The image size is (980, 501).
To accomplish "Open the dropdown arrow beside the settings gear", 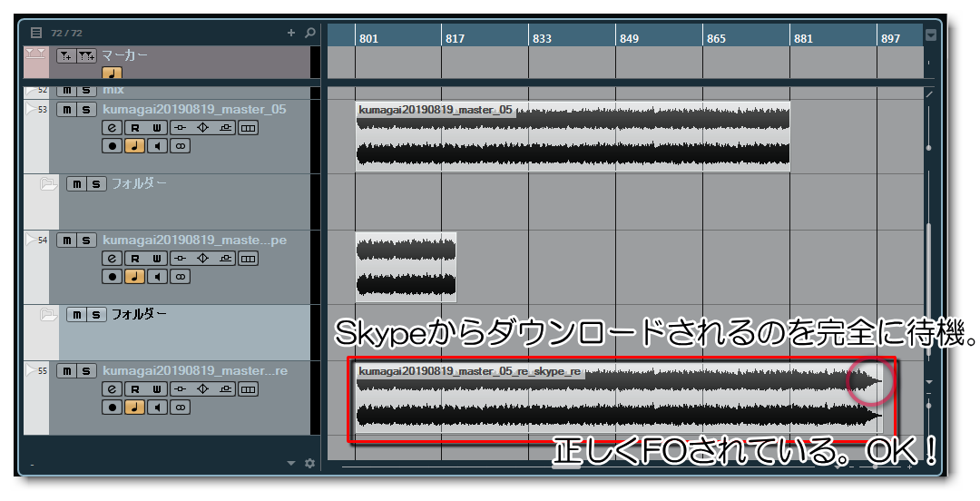I will click(291, 464).
